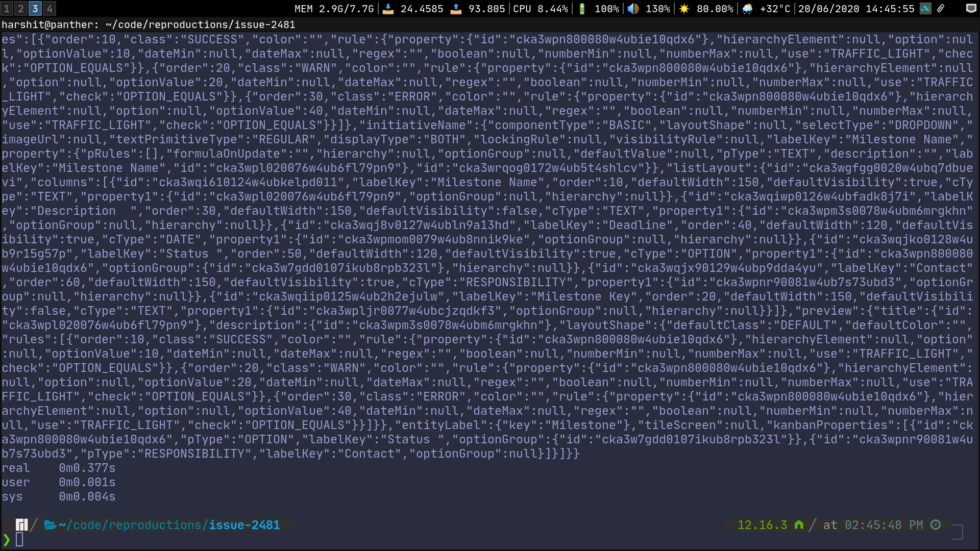The image size is (980, 551).
Task: Switch to workspace 1
Action: coord(7,8)
